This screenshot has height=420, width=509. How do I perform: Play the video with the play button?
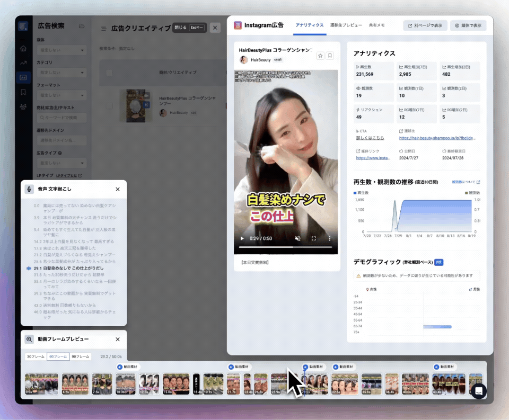point(242,238)
